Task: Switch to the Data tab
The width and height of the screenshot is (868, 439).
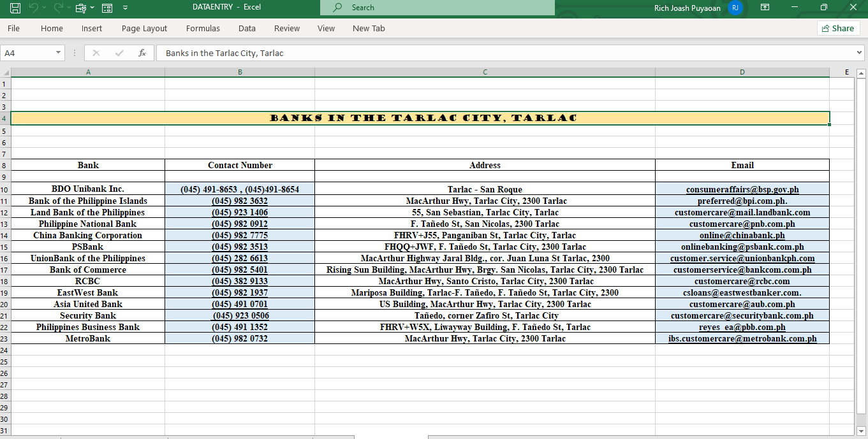Action: click(247, 28)
